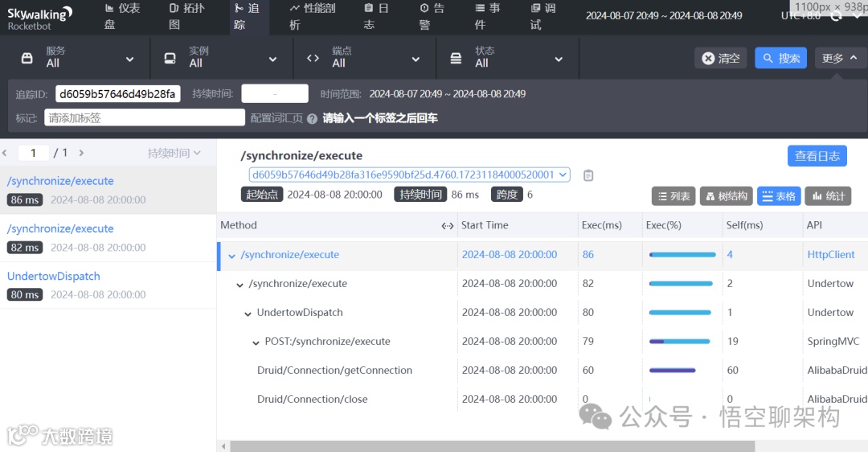Image resolution: width=868 pixels, height=452 pixels.
Task: Go to next trace list page
Action: click(81, 153)
